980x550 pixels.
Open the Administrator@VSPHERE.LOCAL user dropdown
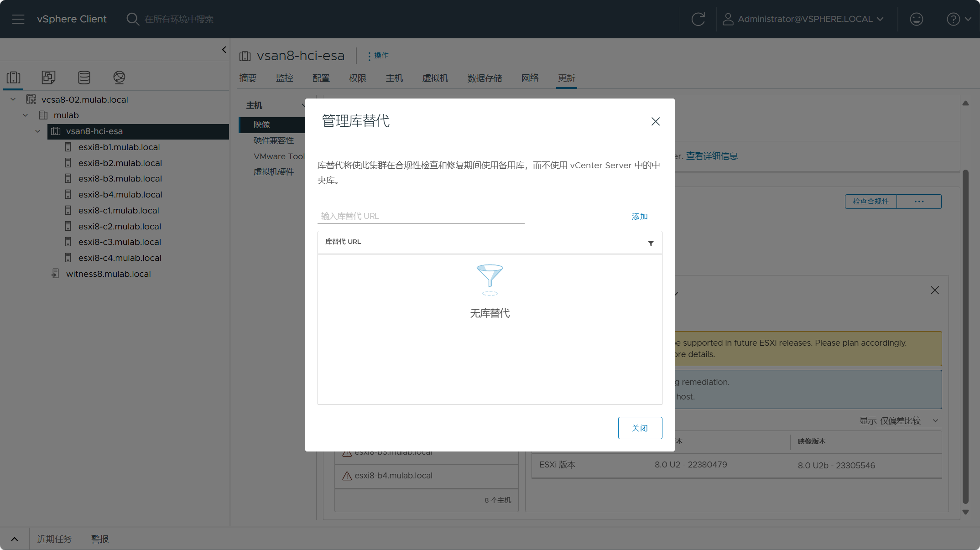803,19
